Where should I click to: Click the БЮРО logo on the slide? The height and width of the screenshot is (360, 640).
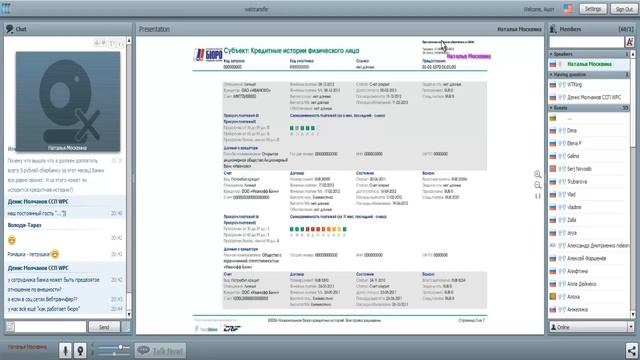pos(207,54)
